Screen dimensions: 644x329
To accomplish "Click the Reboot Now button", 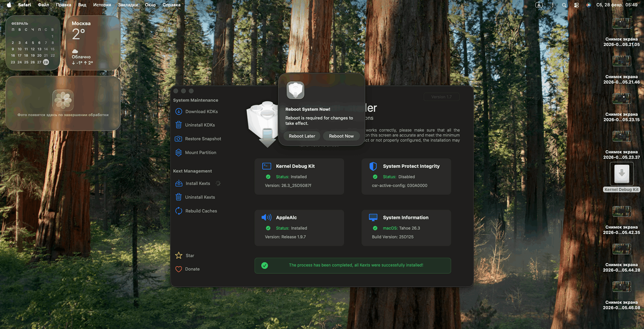I will click(341, 136).
